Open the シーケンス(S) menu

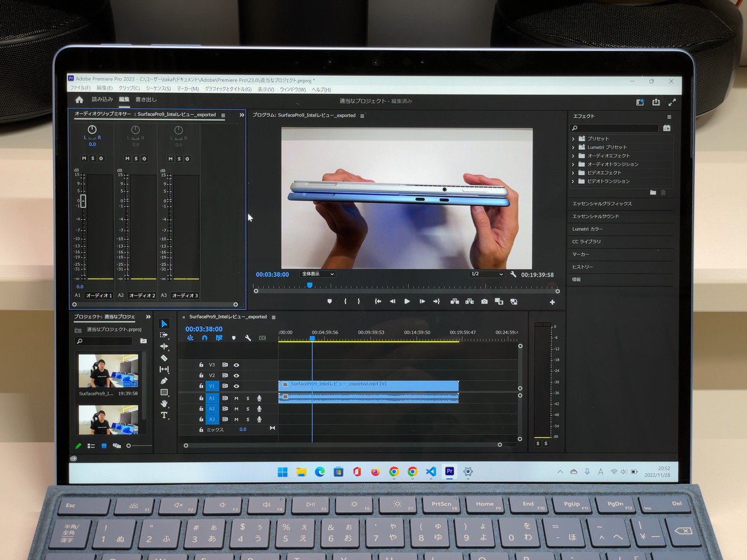click(x=158, y=89)
